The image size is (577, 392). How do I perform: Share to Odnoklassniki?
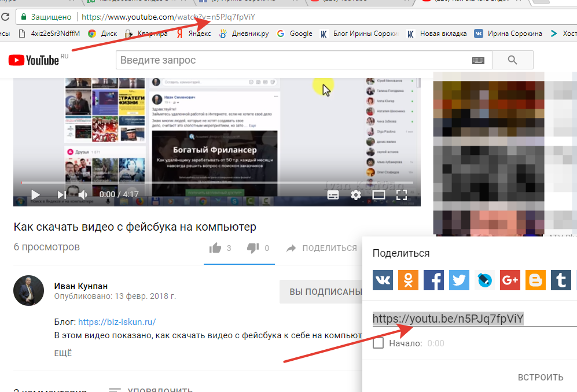click(x=408, y=280)
